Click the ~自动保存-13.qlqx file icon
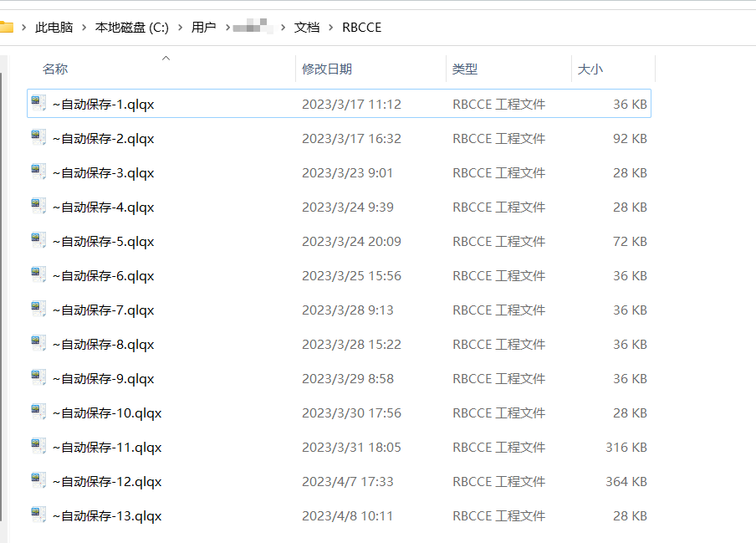Viewport: 756px width, 543px height. pos(37,515)
